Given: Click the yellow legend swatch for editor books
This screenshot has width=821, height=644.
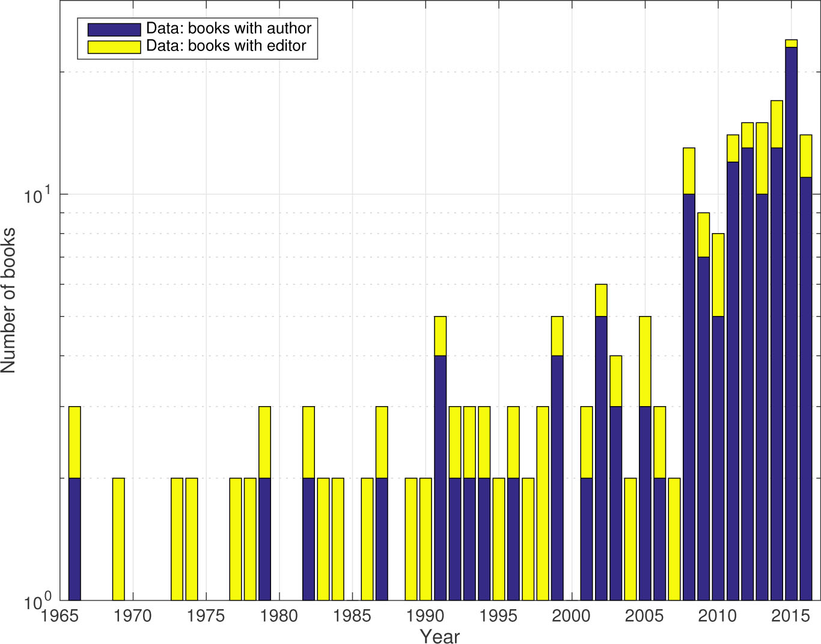Looking at the screenshot, I should pos(114,46).
